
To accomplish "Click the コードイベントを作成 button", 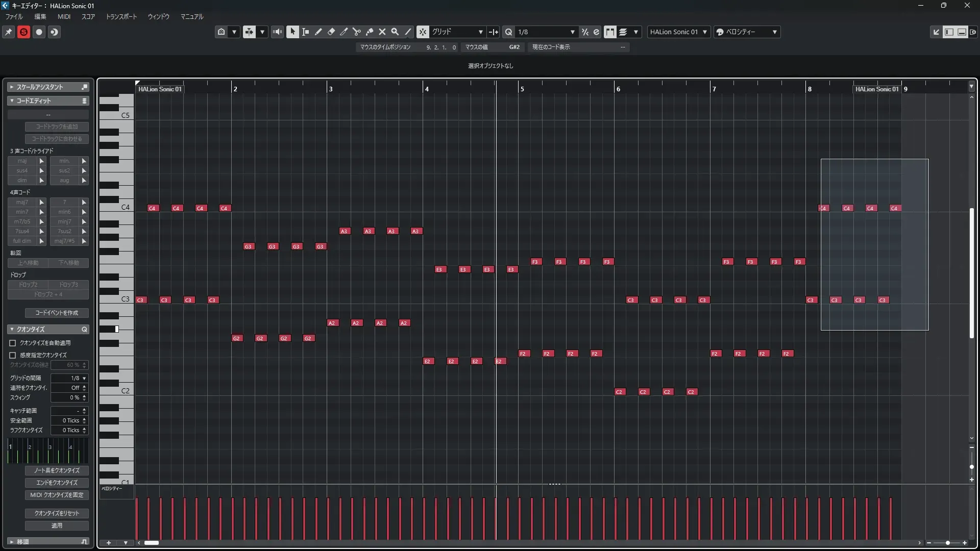I will point(57,313).
